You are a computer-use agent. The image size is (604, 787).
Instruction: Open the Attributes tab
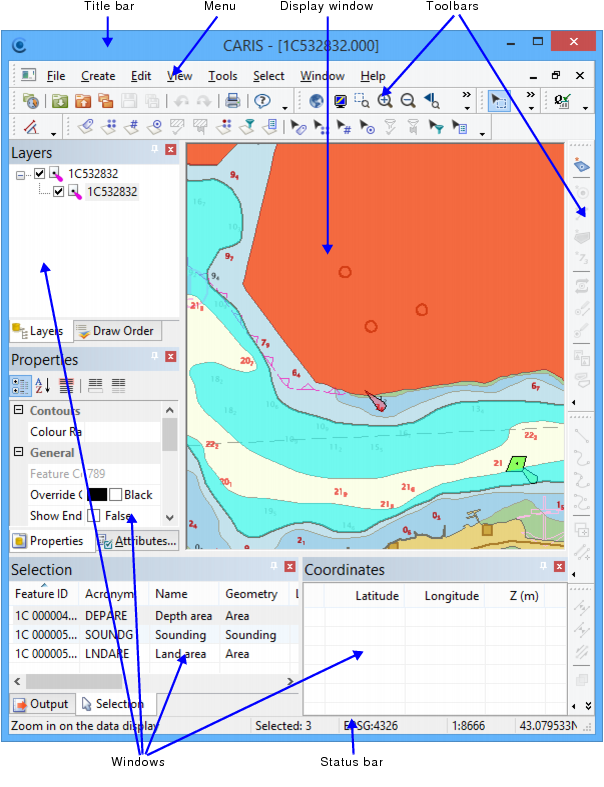pyautogui.click(x=138, y=541)
